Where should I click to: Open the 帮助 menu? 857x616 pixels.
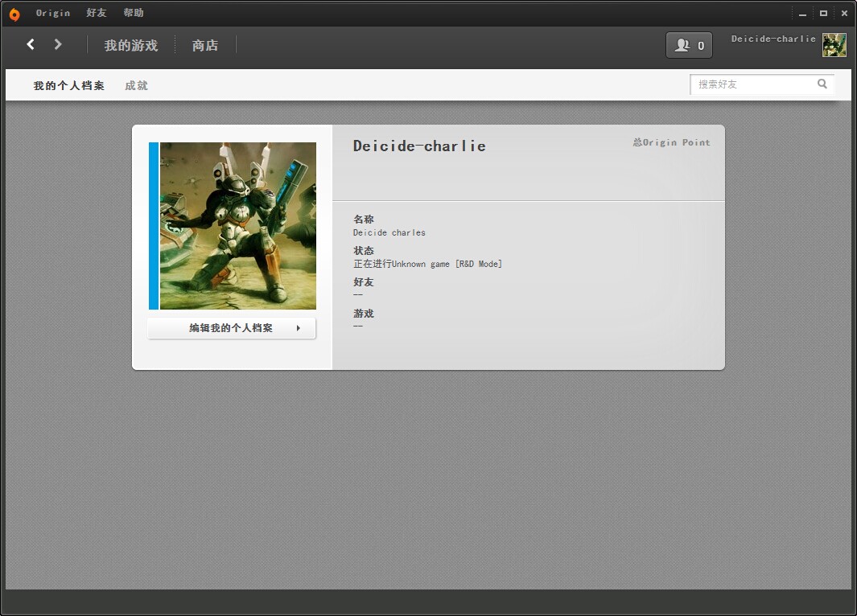click(x=134, y=13)
